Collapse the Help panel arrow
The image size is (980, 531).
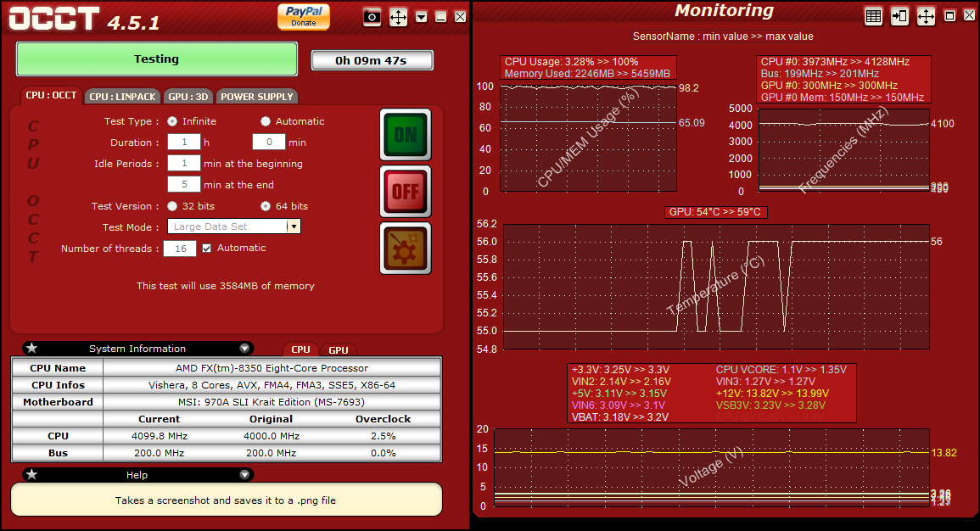[x=244, y=475]
